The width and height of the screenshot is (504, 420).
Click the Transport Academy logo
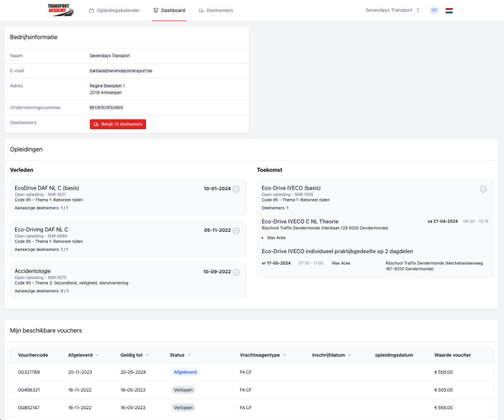click(60, 10)
